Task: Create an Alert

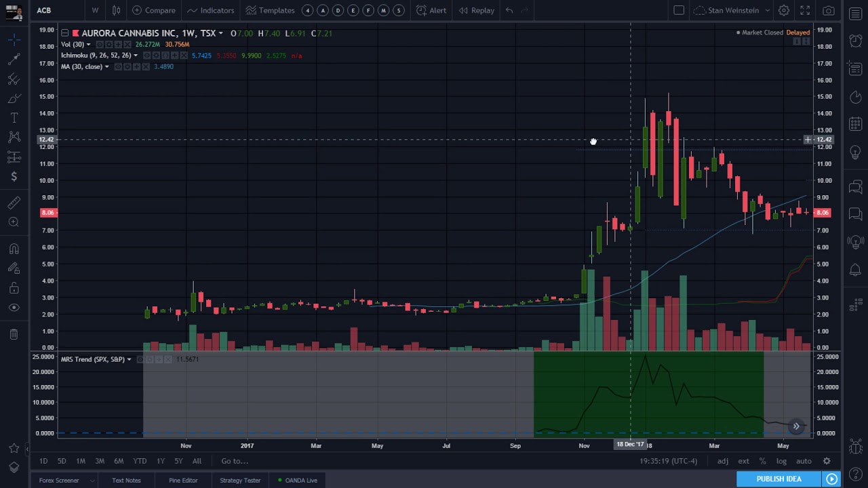Action: [x=431, y=10]
